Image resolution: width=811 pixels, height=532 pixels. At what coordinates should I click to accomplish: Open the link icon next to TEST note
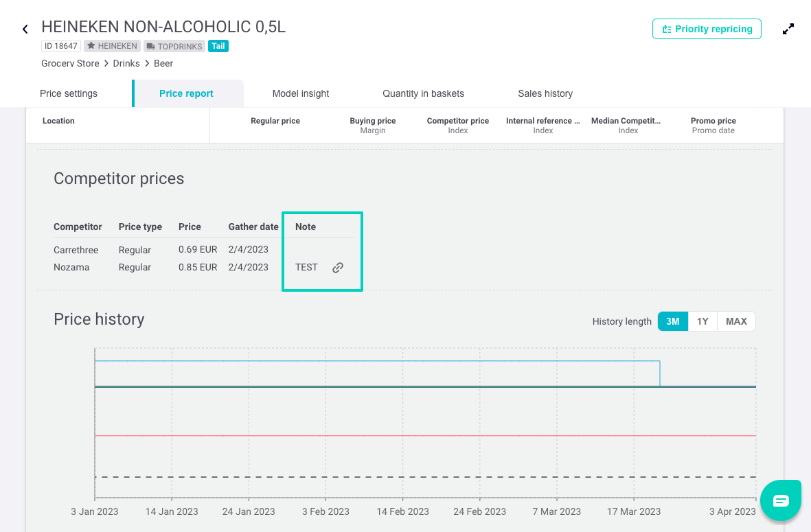(x=338, y=267)
